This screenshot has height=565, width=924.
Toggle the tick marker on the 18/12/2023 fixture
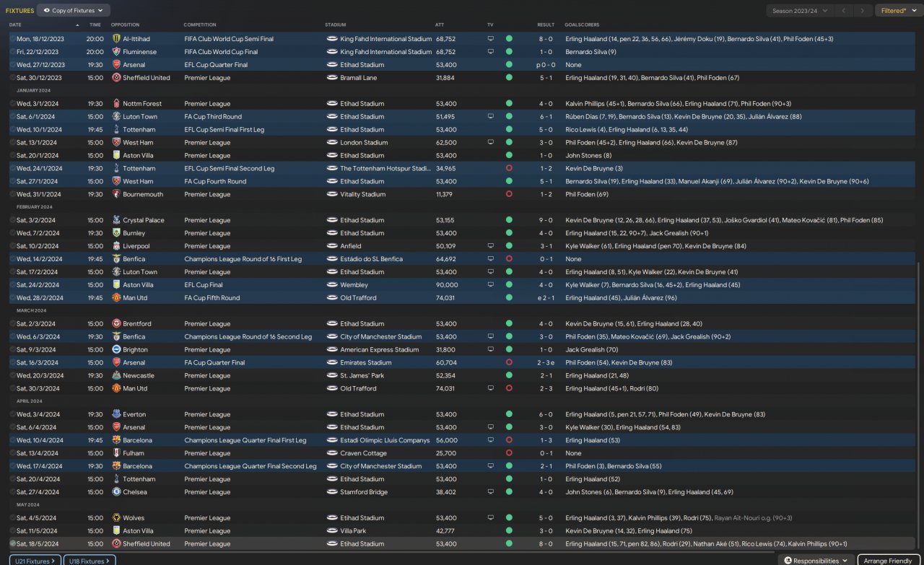(x=12, y=39)
